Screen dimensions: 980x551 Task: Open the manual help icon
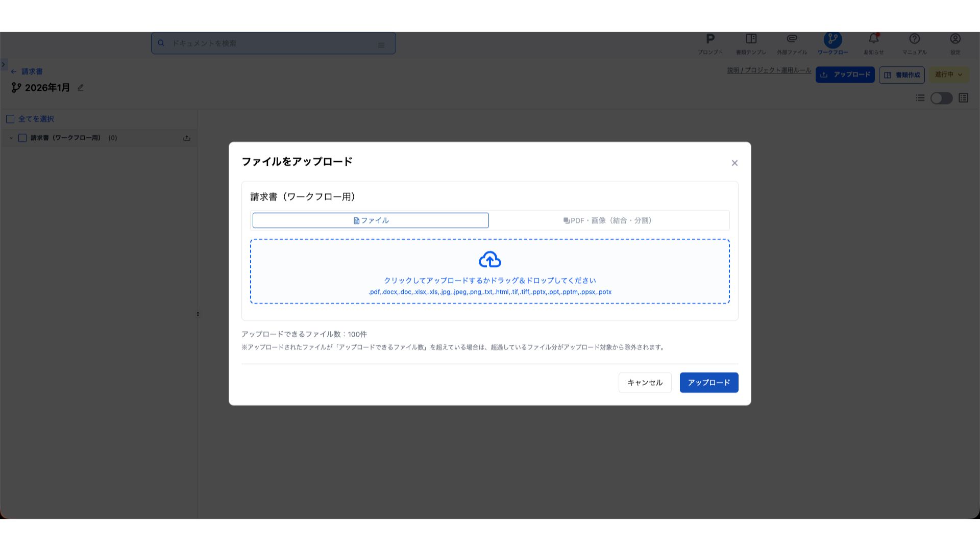click(914, 39)
